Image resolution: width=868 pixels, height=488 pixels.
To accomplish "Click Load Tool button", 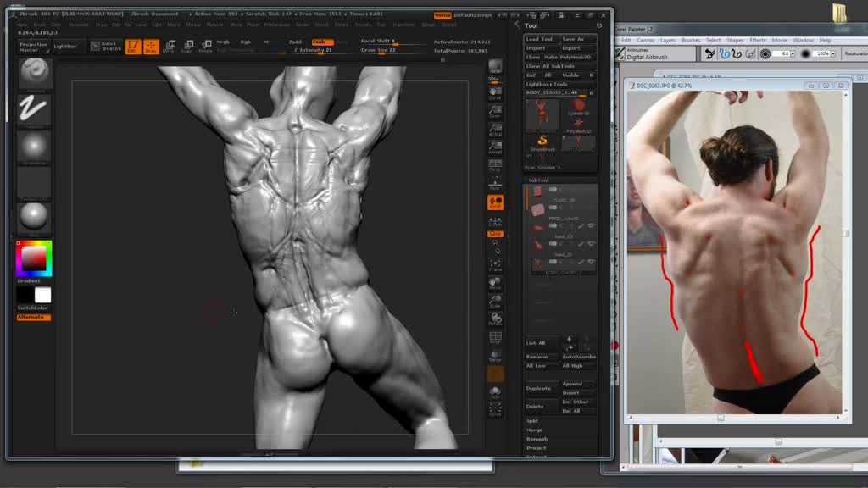I will click(542, 39).
